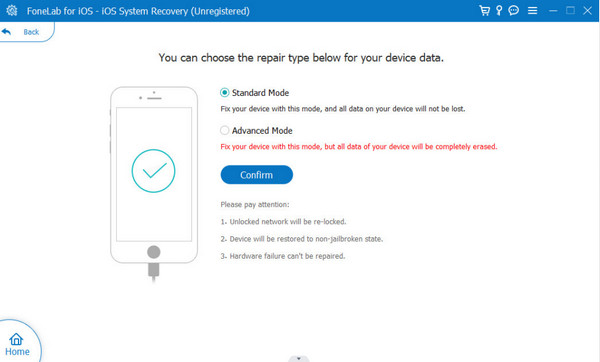Viewport: 600px width, 362px height.
Task: Select the Advanced Mode radio button
Action: click(x=225, y=130)
